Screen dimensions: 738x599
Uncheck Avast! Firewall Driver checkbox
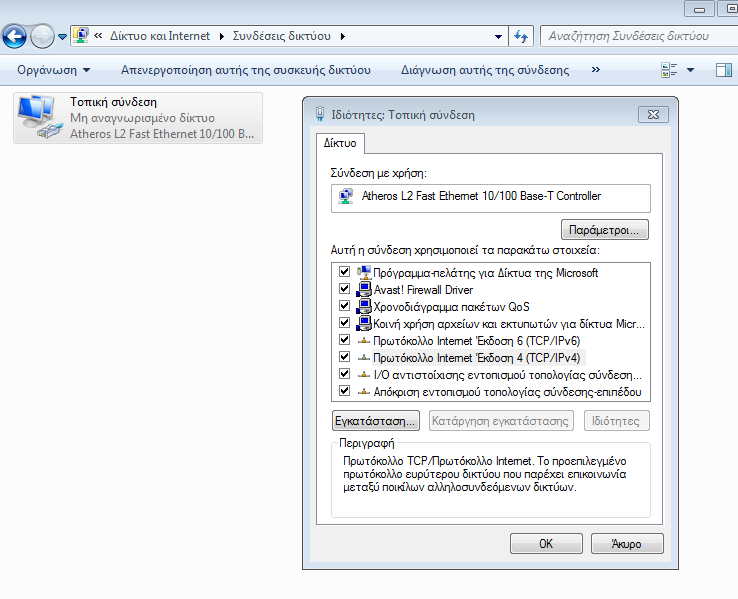click(345, 288)
